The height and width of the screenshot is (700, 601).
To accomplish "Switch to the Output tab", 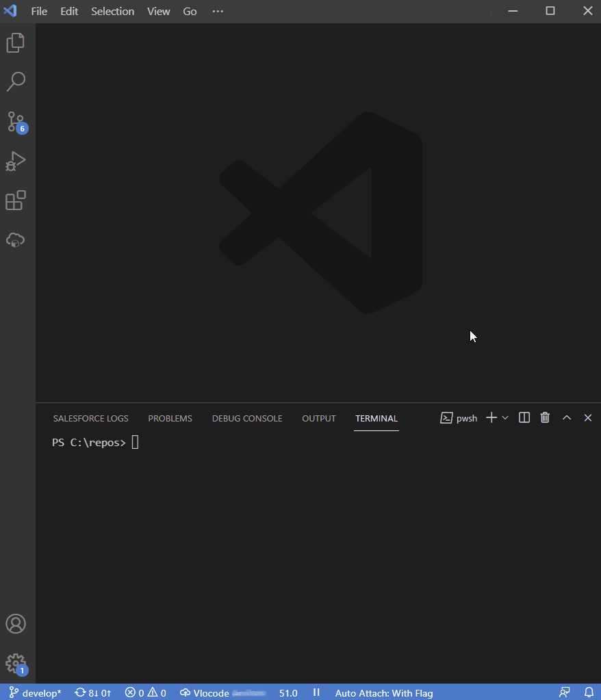I will pos(319,418).
